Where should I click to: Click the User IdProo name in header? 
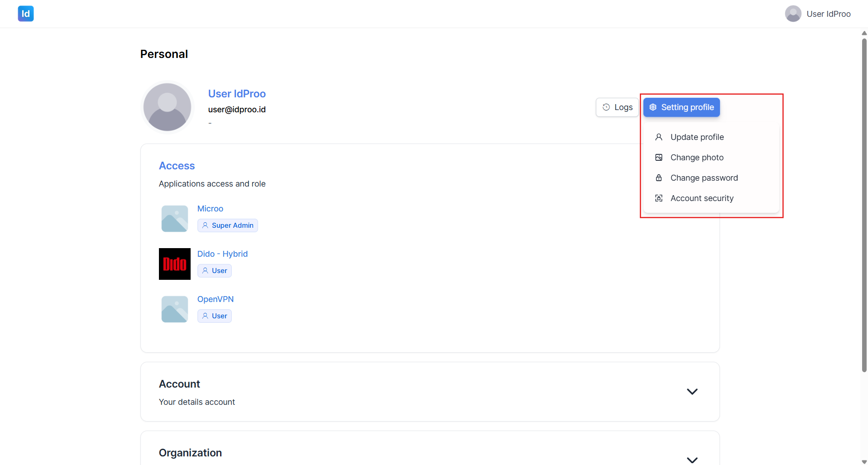tap(829, 14)
